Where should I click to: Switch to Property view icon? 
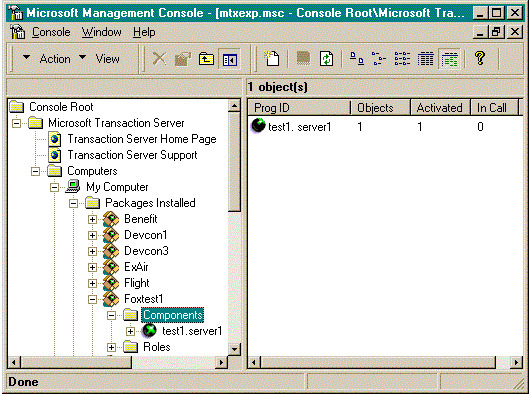point(426,59)
